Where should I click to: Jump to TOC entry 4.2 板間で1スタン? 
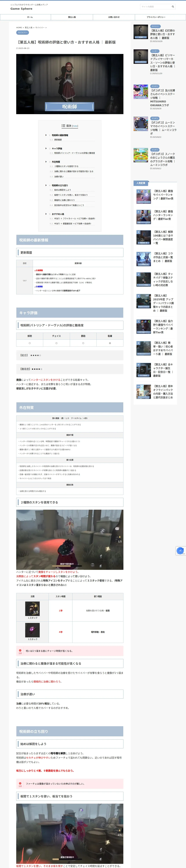(71, 195)
